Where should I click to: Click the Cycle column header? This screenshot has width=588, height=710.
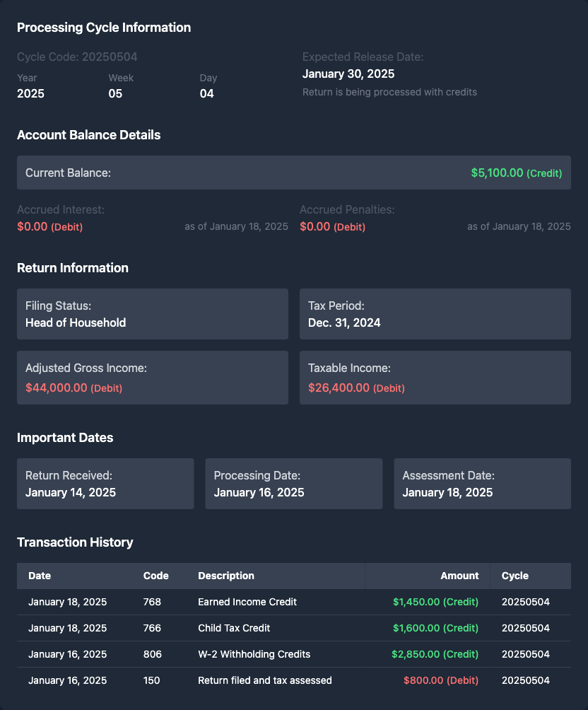[x=515, y=576]
